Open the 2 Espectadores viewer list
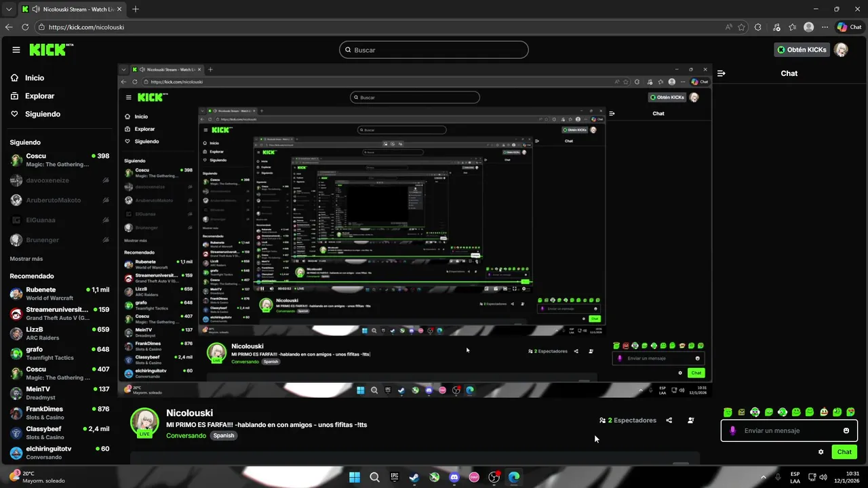Screen dimensions: 868x488 (x=628, y=420)
